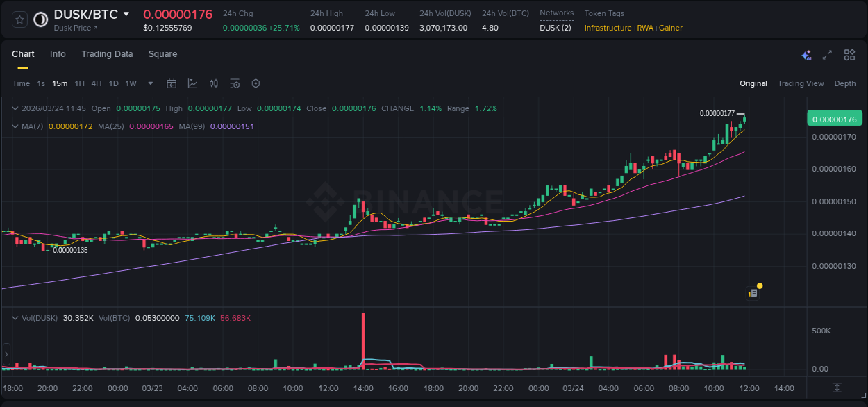Viewport: 868px width, 407px height.
Task: Open the widgets grid layout icon
Action: pos(849,54)
